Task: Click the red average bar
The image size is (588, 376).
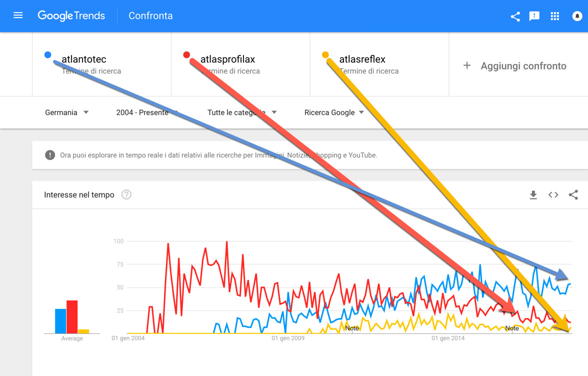Action: pos(72,317)
